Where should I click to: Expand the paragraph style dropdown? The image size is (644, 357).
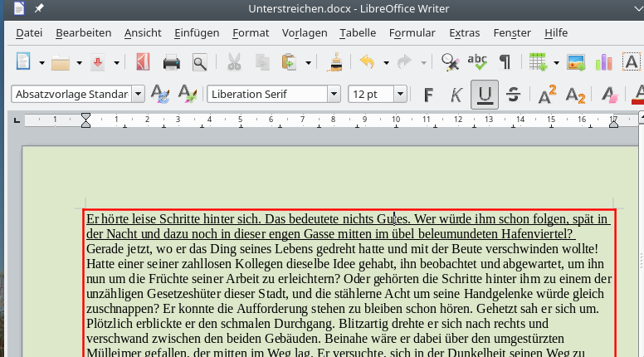(139, 94)
